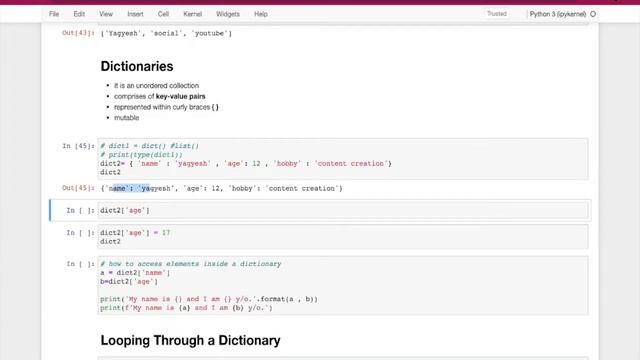The width and height of the screenshot is (640, 360).
Task: Open the Kernel menu
Action: point(193,14)
